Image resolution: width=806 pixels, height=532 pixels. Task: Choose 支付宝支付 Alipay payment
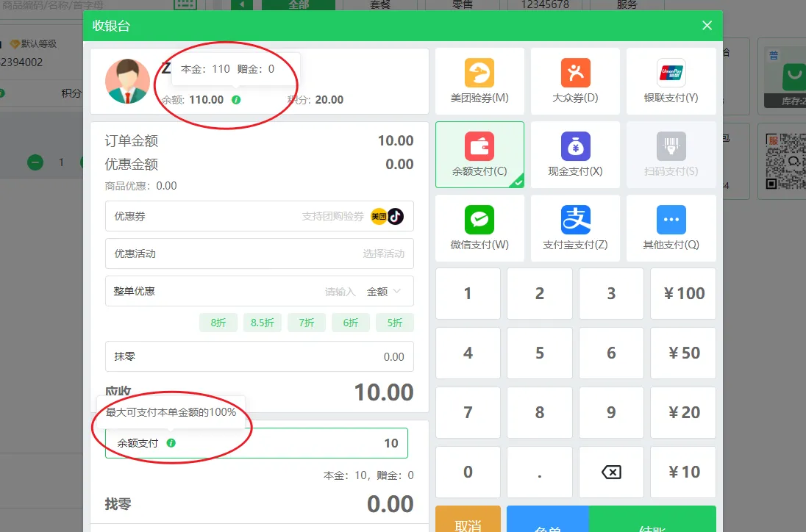(x=575, y=229)
